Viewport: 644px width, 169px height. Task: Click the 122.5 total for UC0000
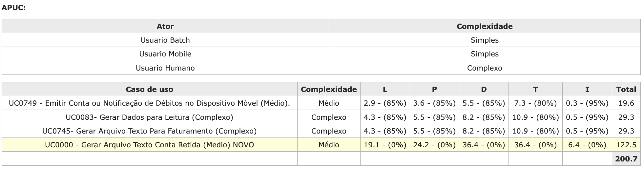tap(626, 145)
